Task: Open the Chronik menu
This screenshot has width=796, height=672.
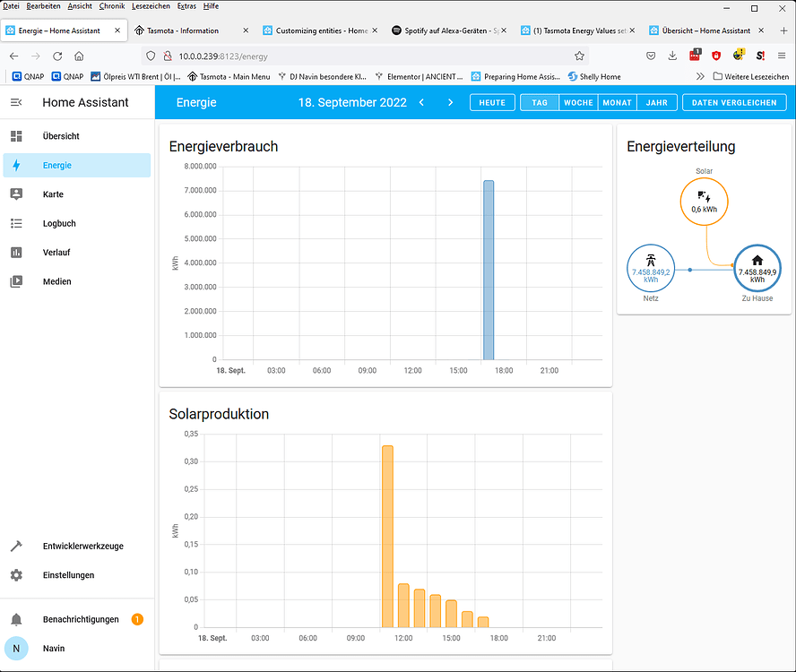Action: (x=112, y=6)
